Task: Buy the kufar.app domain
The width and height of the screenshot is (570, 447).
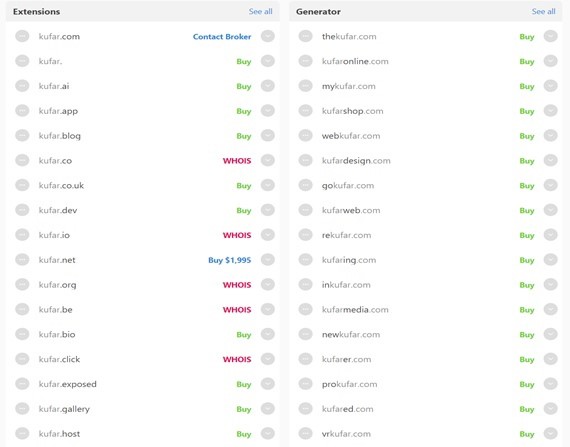Action: (244, 111)
